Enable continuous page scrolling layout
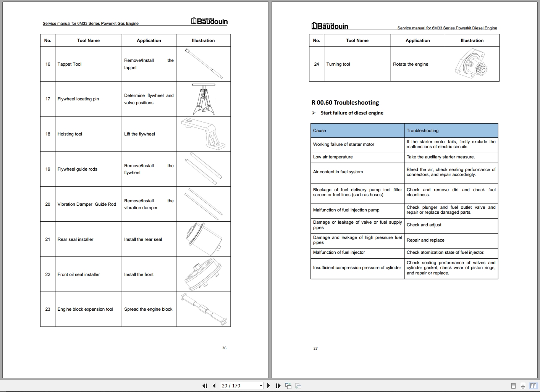Image resolution: width=540 pixels, height=392 pixels. 523,386
